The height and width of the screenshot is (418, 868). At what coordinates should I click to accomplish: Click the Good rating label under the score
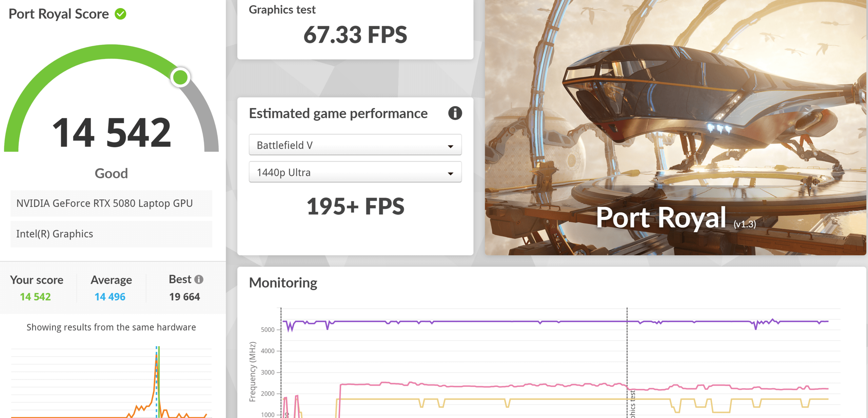[x=111, y=173]
